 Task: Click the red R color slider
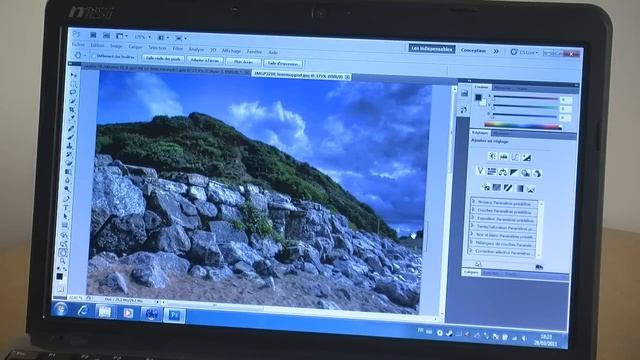pyautogui.click(x=525, y=98)
